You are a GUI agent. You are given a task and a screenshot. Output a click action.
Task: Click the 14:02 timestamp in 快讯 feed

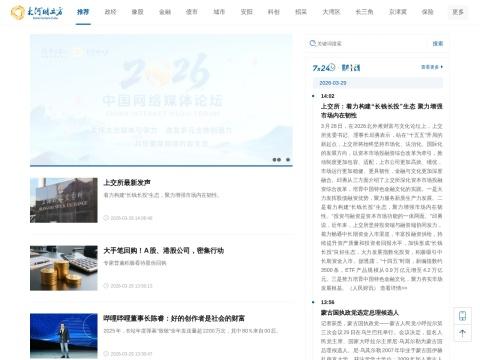click(327, 96)
